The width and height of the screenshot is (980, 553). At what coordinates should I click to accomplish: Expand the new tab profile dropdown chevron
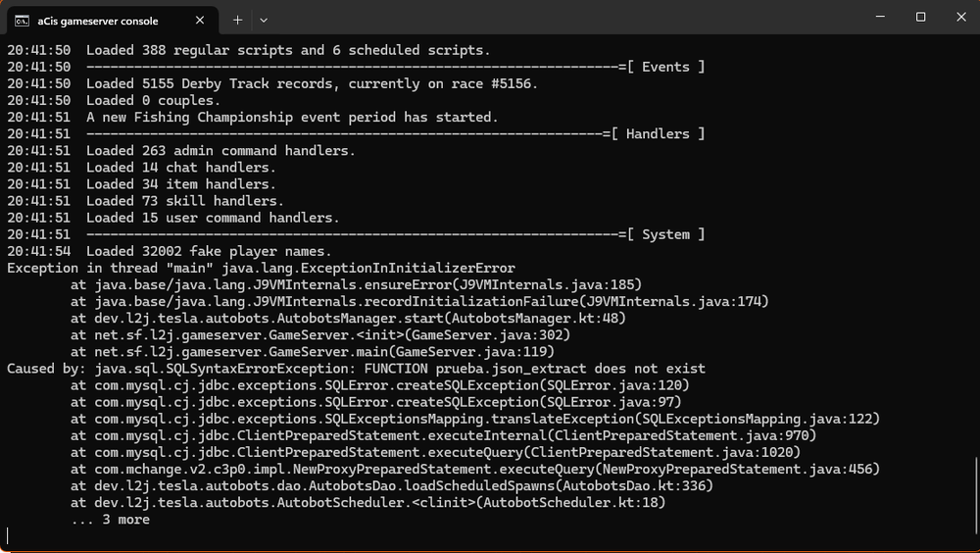(264, 20)
